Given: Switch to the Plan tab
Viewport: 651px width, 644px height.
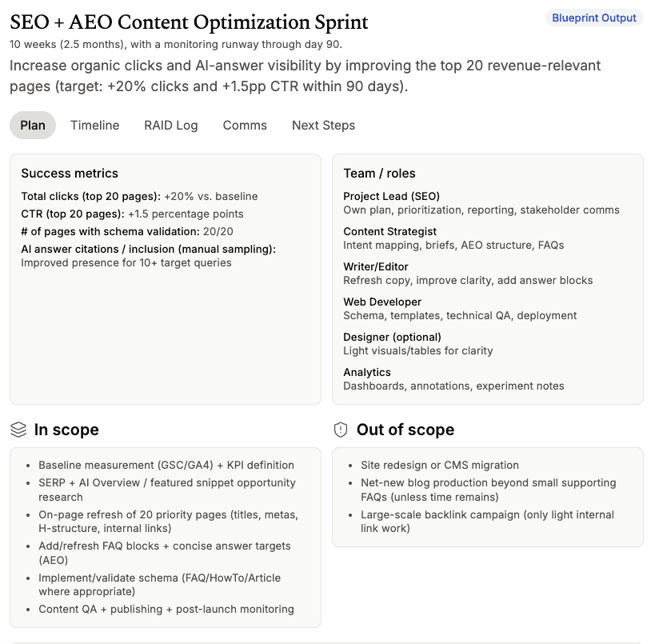Looking at the screenshot, I should coord(33,125).
